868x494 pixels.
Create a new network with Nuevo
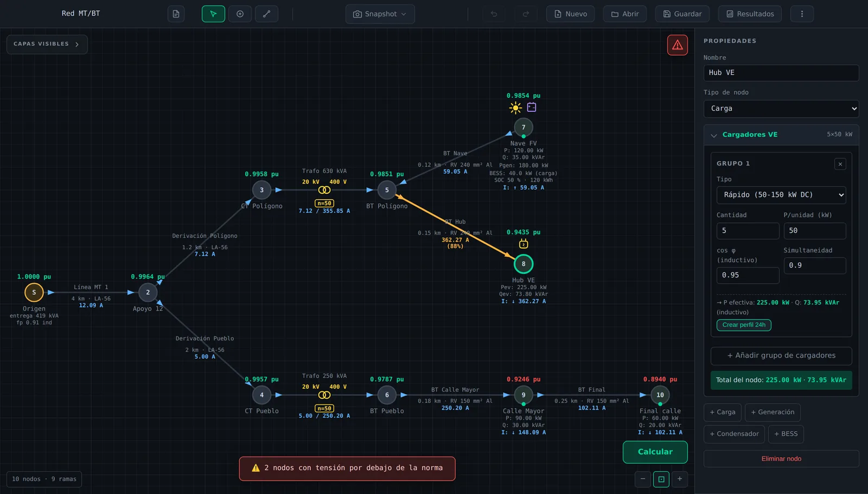pyautogui.click(x=570, y=14)
